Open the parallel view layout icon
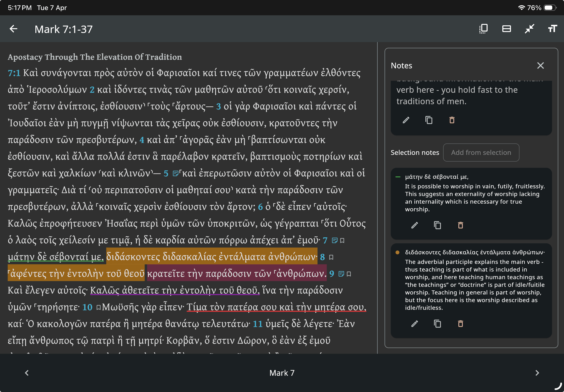The image size is (564, 392). (x=483, y=29)
